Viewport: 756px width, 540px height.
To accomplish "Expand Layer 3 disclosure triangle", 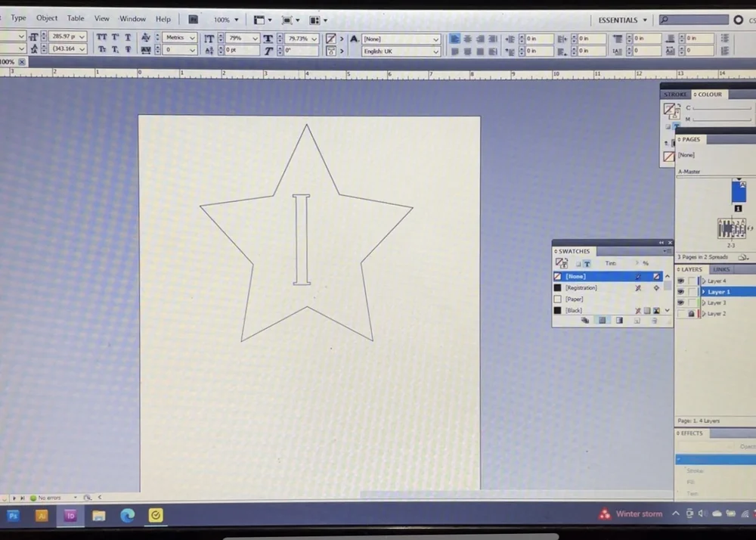I will [704, 303].
